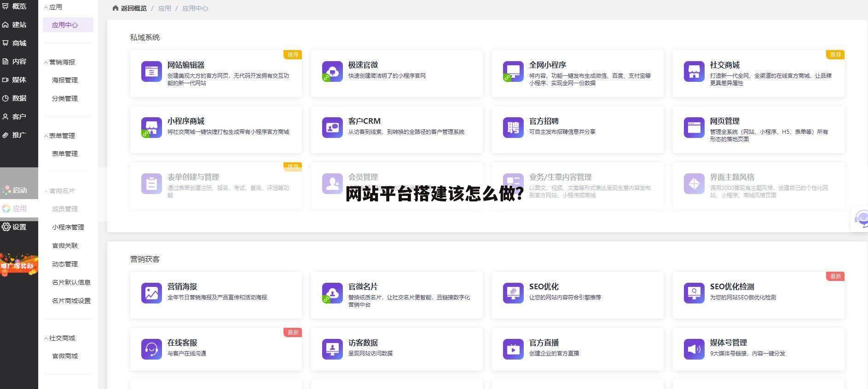Open 海报管理 in the side menu

65,80
